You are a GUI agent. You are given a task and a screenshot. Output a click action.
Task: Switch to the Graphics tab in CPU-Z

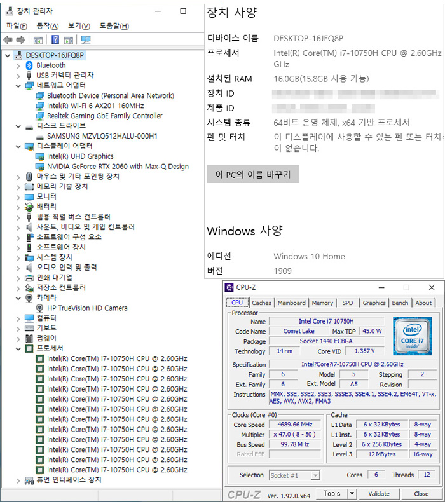[374, 303]
